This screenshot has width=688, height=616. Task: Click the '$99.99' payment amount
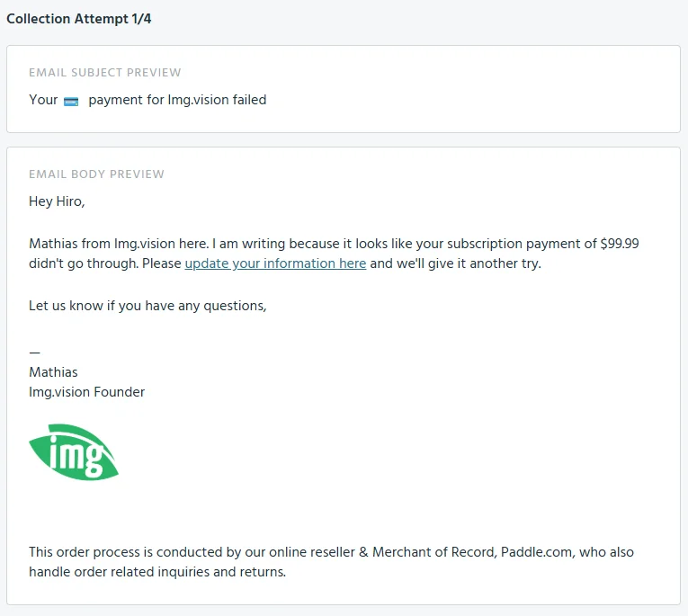pos(620,244)
